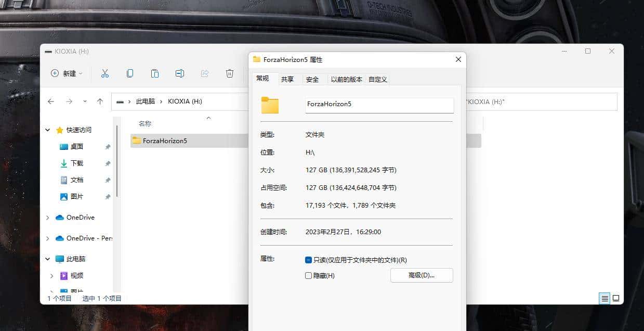Expand the OneDrive sidebar entry

click(x=47, y=218)
